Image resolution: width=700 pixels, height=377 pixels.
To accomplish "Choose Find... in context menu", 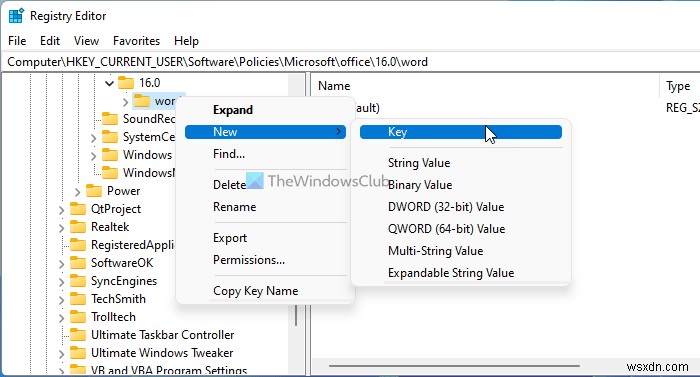I will pyautogui.click(x=229, y=154).
